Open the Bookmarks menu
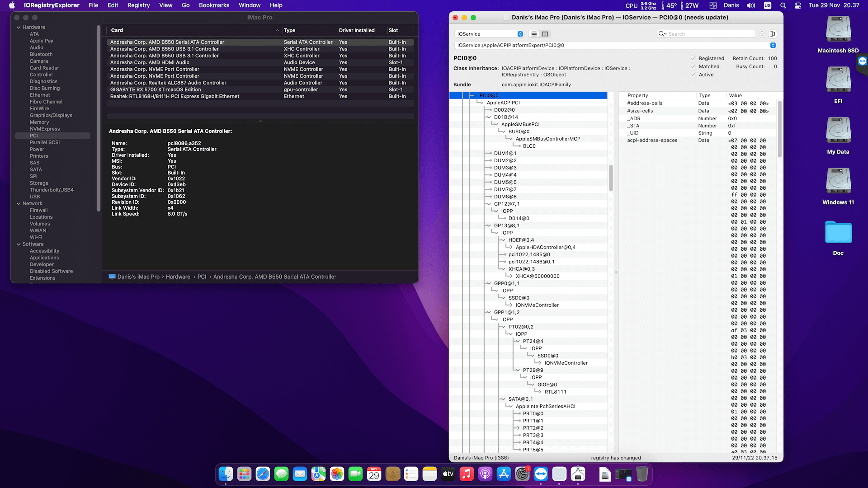The image size is (868, 488). tap(214, 5)
